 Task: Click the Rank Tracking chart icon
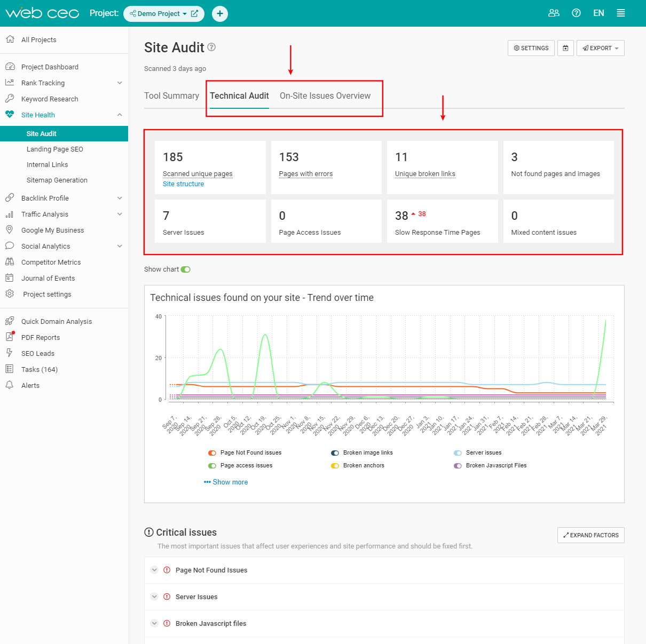click(x=10, y=83)
